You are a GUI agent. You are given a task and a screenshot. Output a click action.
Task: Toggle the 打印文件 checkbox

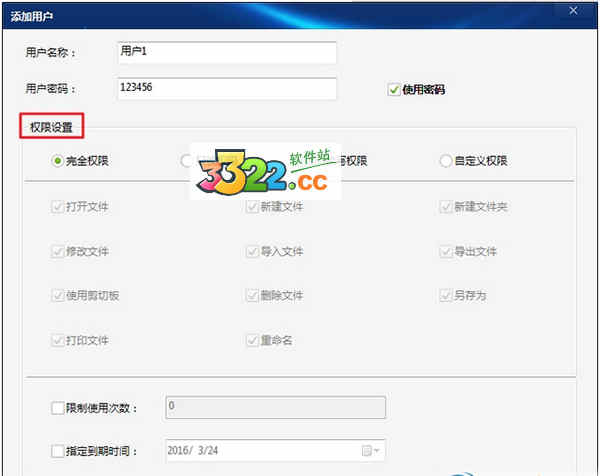point(57,340)
